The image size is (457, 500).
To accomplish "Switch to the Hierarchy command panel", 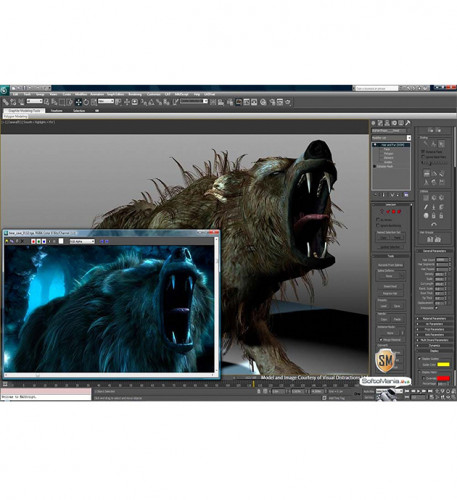I will pyautogui.click(x=387, y=123).
